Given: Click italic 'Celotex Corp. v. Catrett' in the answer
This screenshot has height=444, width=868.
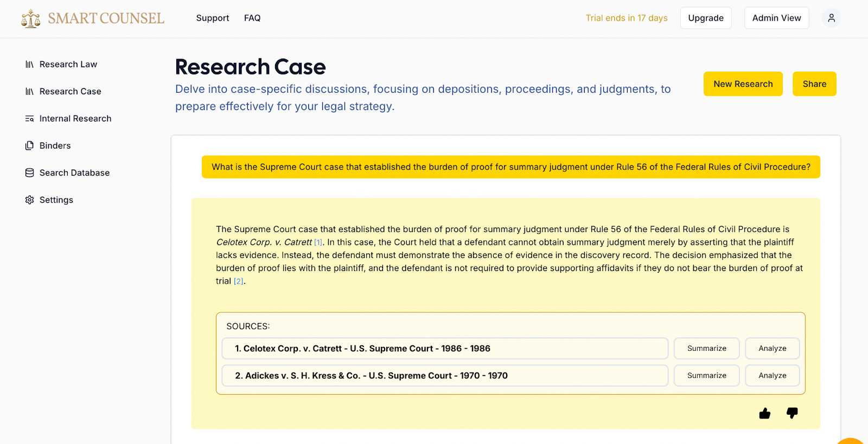Looking at the screenshot, I should click(x=264, y=242).
